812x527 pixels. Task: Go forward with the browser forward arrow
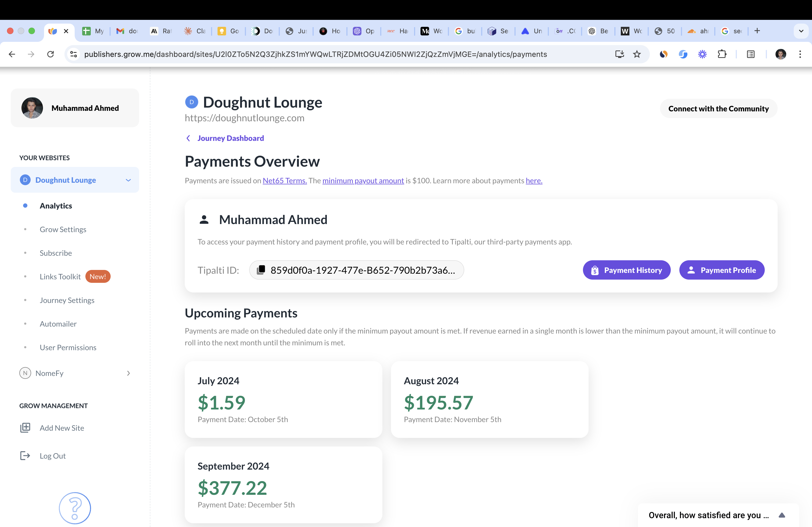click(31, 54)
